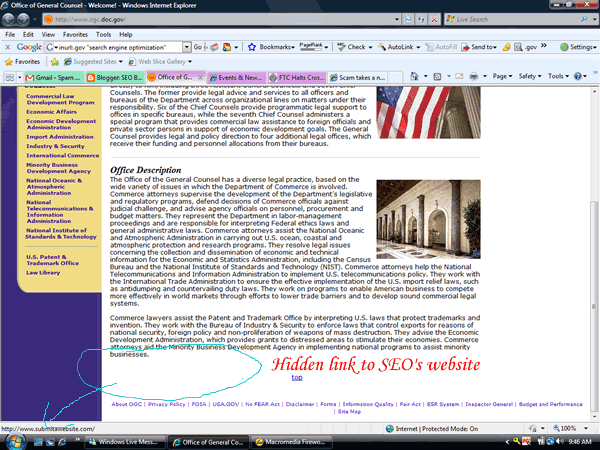This screenshot has height=450, width=600.
Task: Click the Live Search magnifier icon
Action: [584, 19]
